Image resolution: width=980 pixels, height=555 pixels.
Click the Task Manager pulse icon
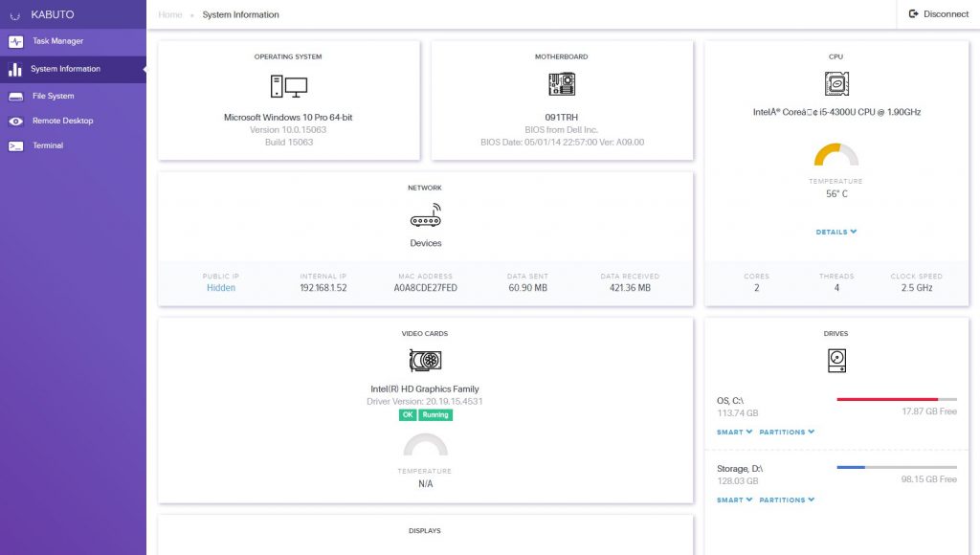(x=15, y=41)
